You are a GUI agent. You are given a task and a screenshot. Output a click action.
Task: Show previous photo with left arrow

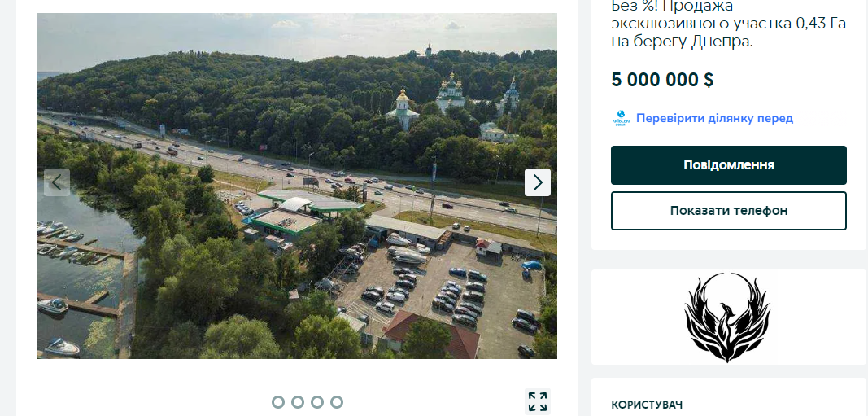[57, 182]
